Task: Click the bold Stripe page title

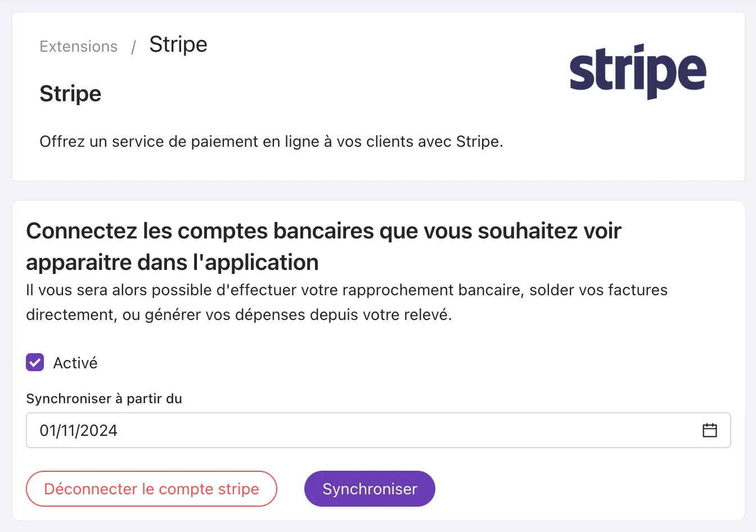Action: click(x=70, y=93)
